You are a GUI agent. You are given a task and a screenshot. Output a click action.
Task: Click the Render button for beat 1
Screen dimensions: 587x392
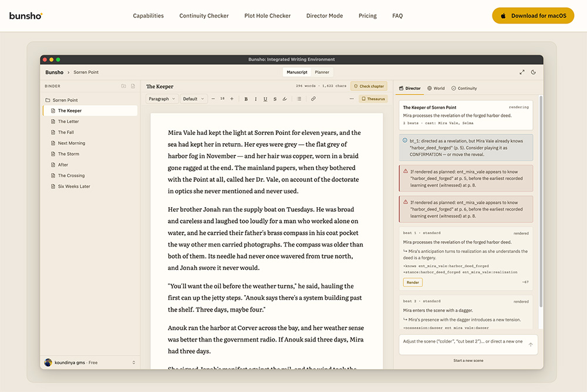click(413, 282)
